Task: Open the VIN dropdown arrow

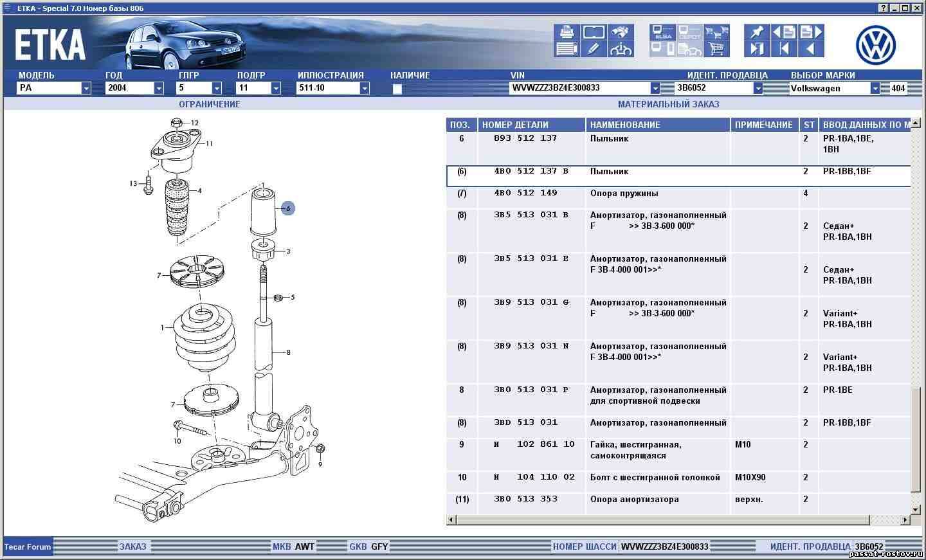Action: coord(655,89)
